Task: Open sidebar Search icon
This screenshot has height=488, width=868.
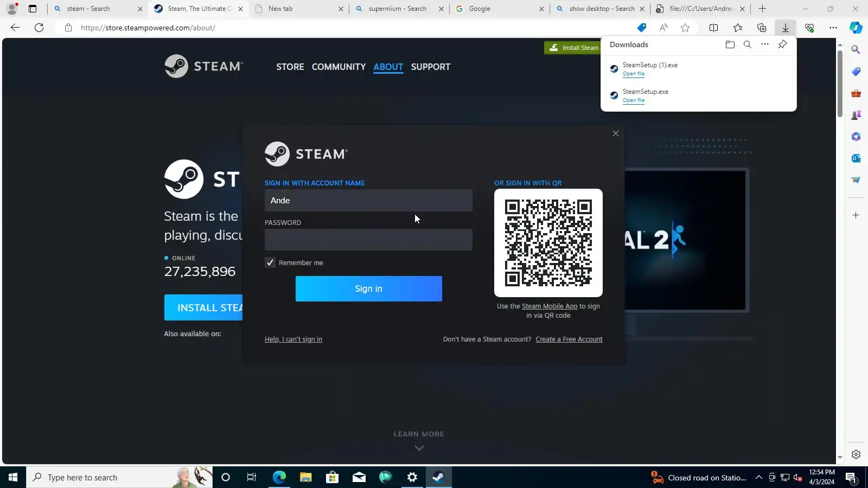Action: point(856,50)
